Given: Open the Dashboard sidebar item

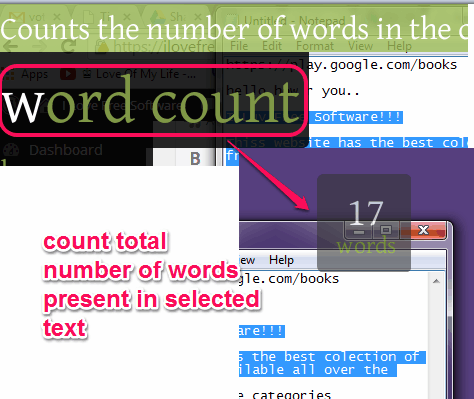Looking at the screenshot, I should coord(66,150).
